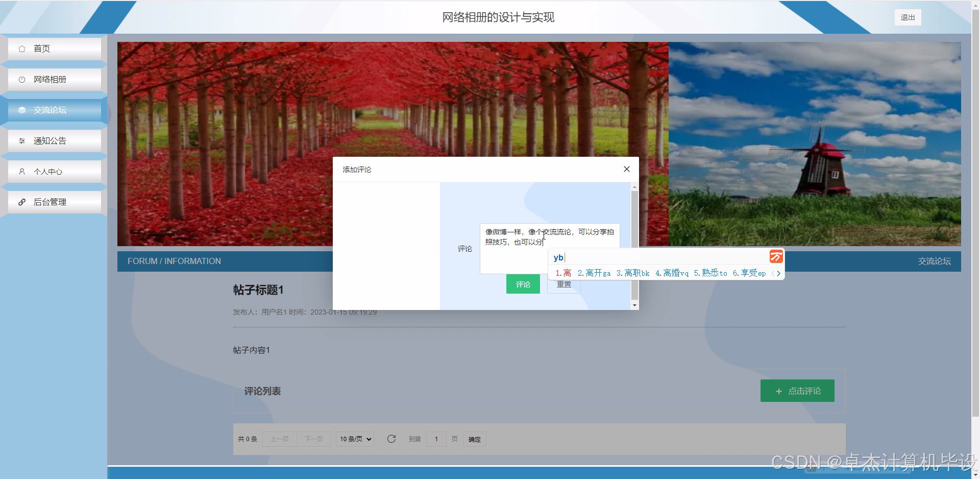The height and width of the screenshot is (479, 980).
Task: Click the green 点击评论 button
Action: 797,391
